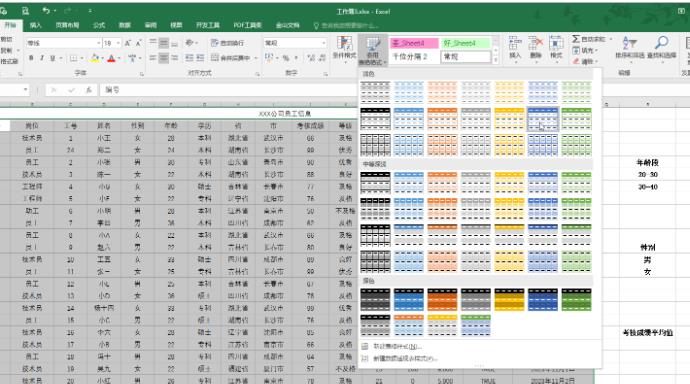Switch to the Data (数据) tab
Screen dimensions: 690x384
tap(125, 26)
